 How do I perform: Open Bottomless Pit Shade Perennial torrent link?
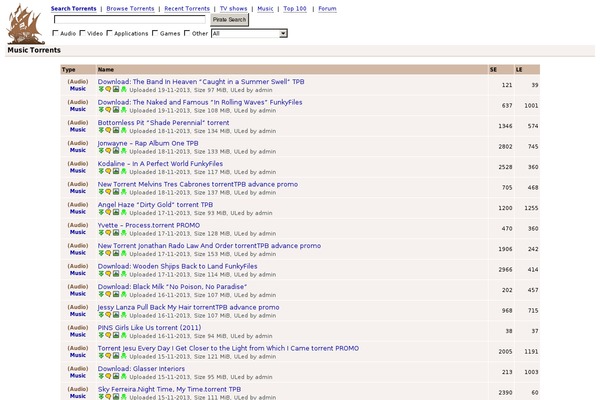point(163,122)
